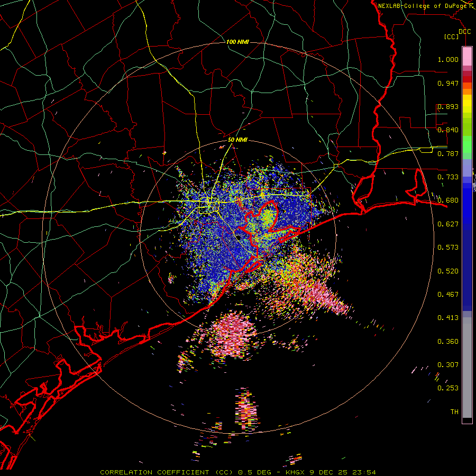Pick the pink color band on legend
This screenshot has width=476, height=476.
pyautogui.click(x=467, y=56)
